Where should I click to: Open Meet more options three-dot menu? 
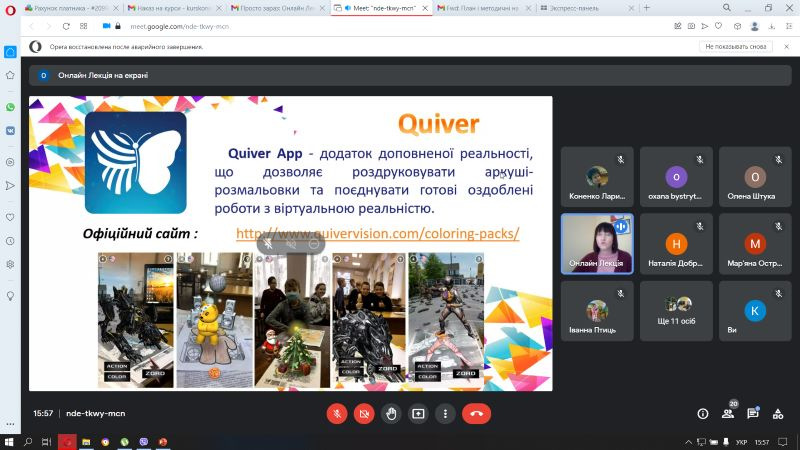(x=445, y=414)
